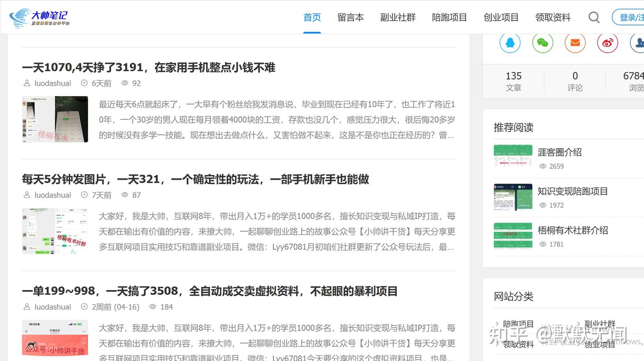Click eye icon beside 87 views
The image size is (644, 361).
click(125, 195)
